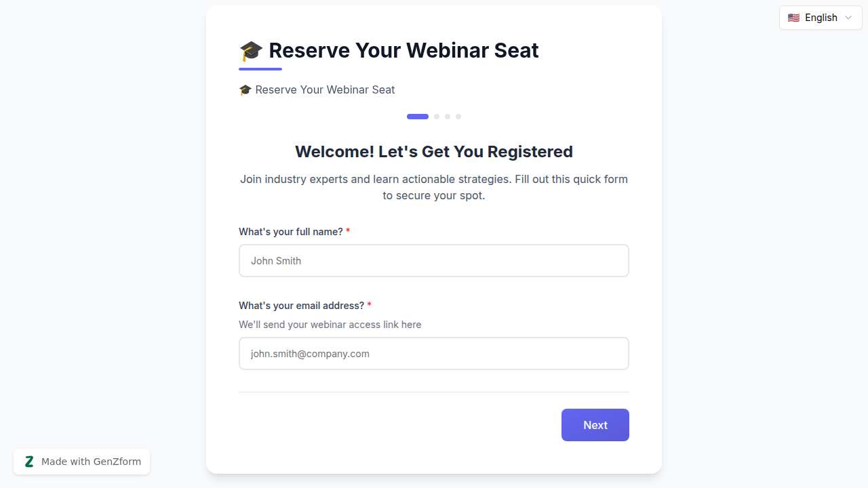Click the second progress dot indicator
The width and height of the screenshot is (868, 488).
(436, 117)
